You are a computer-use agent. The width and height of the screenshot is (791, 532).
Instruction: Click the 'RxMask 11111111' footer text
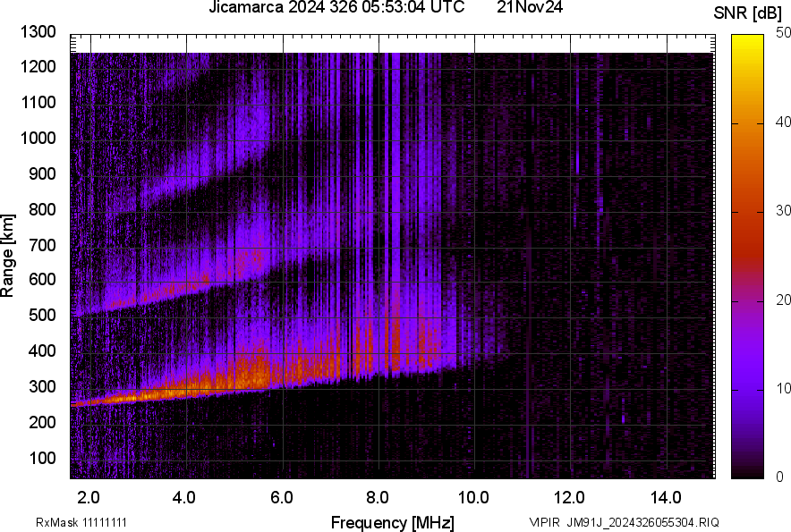pos(81,522)
